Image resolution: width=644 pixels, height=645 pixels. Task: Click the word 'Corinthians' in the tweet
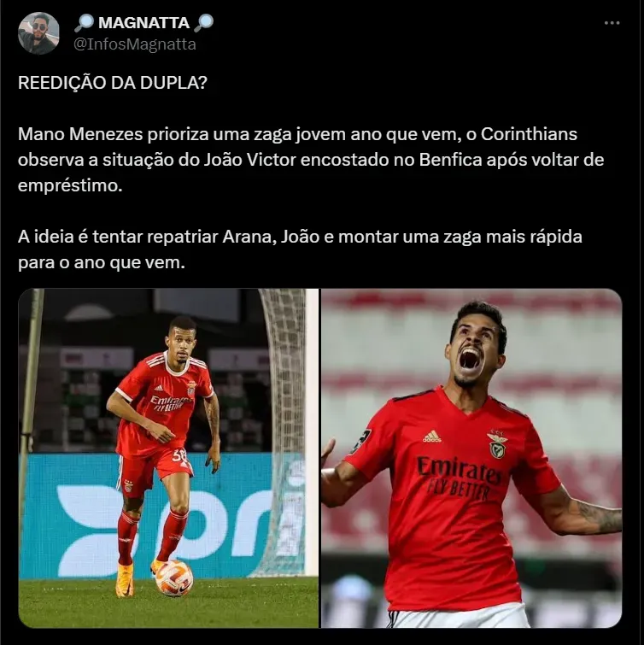point(529,134)
